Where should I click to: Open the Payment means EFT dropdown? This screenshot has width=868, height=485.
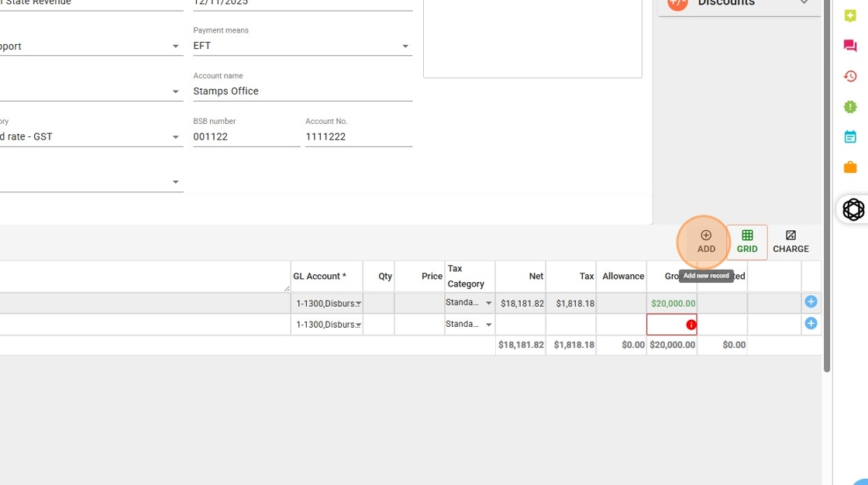(405, 46)
